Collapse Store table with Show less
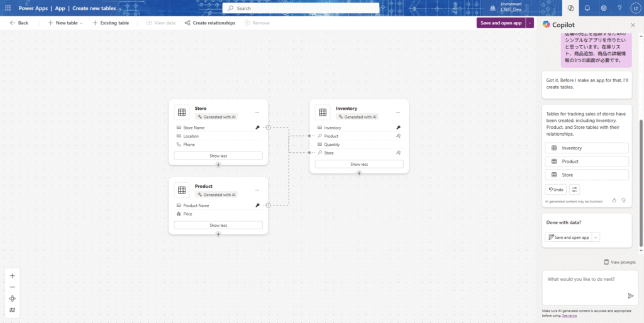Screen dimensions: 644x323 pos(218,155)
